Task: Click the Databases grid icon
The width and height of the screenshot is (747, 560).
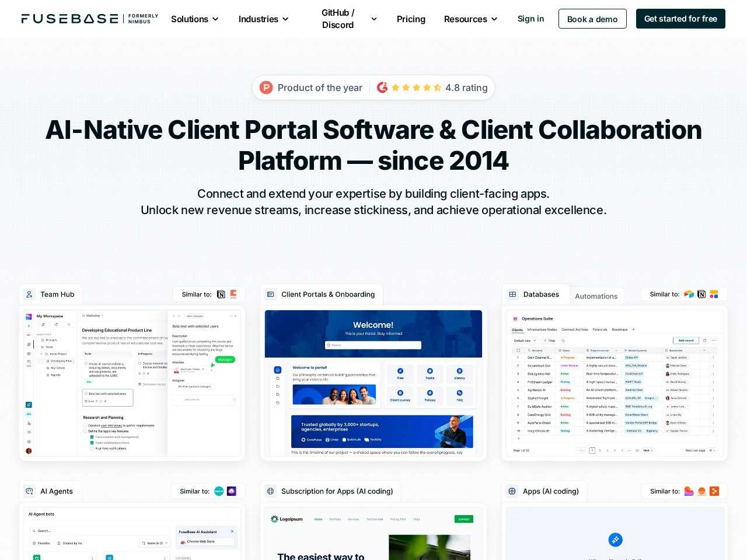Action: [512, 295]
